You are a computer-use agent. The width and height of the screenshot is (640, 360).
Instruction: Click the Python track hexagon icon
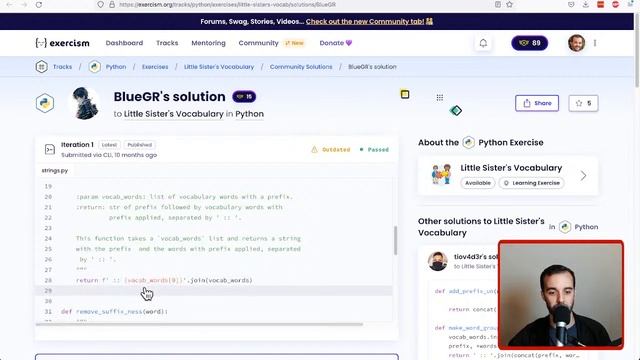tap(45, 103)
